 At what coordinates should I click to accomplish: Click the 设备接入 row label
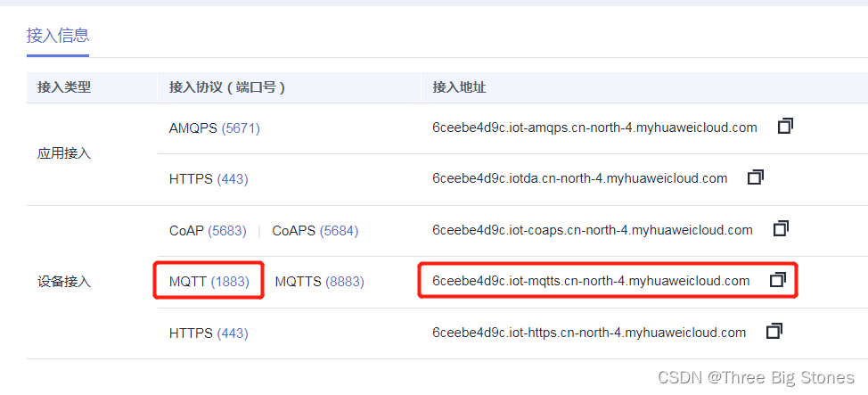[64, 282]
